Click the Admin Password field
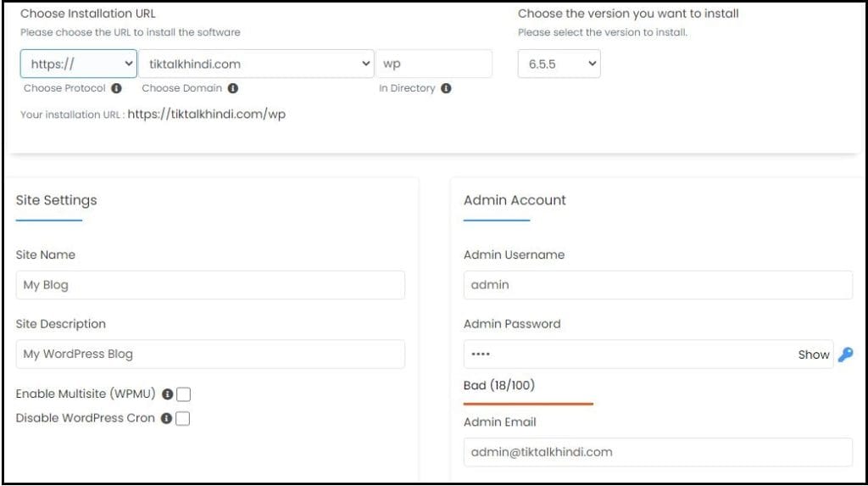This screenshot has width=868, height=486. [627, 355]
